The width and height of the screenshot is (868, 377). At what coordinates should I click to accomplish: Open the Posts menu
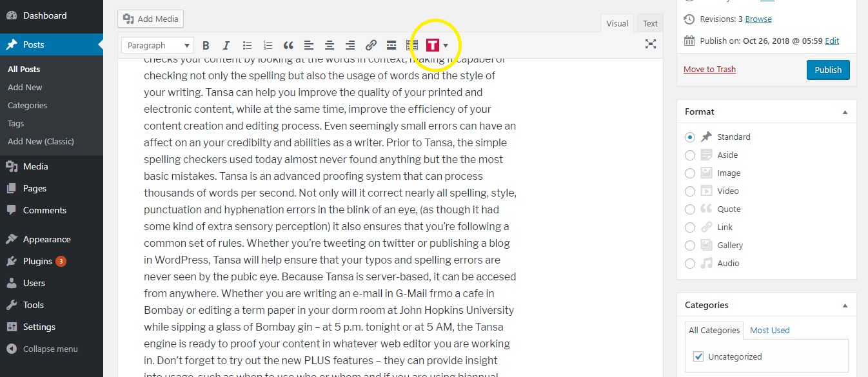point(52,44)
